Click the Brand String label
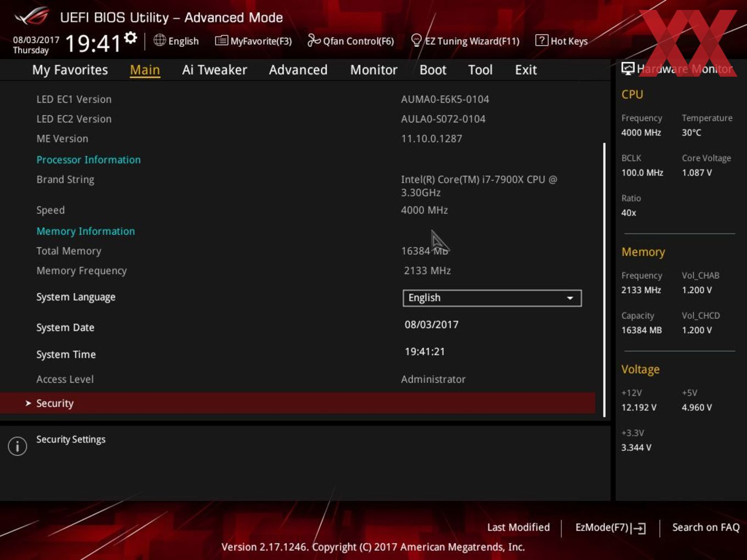747x560 pixels. coord(65,180)
